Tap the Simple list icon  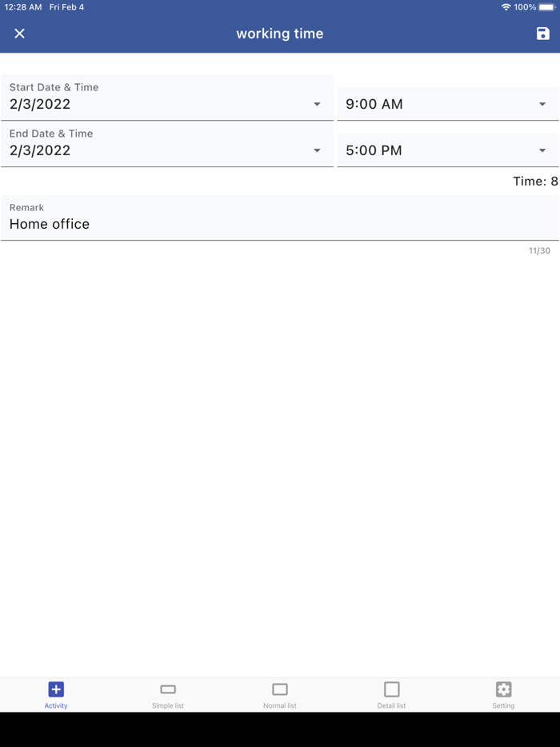[x=168, y=689]
